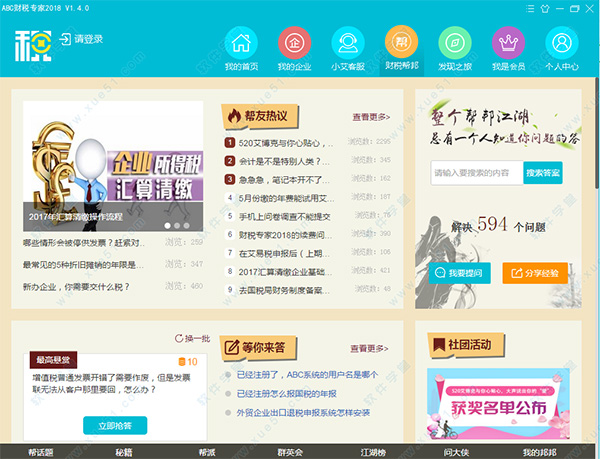Click 查看更多 in 帮友热议
The height and width of the screenshot is (459, 600).
[x=371, y=117]
